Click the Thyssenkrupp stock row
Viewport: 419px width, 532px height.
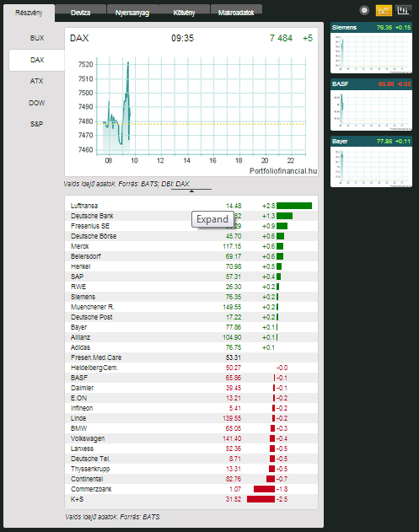pyautogui.click(x=191, y=469)
